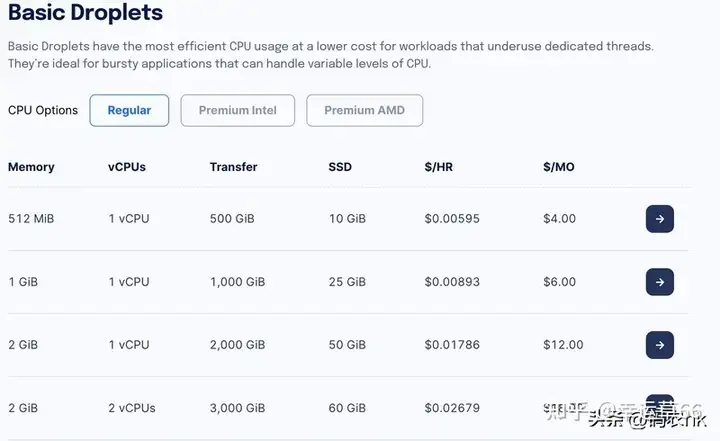The width and height of the screenshot is (720, 441).
Task: Click the 3,000 GiB transfer value
Action: pos(237,408)
